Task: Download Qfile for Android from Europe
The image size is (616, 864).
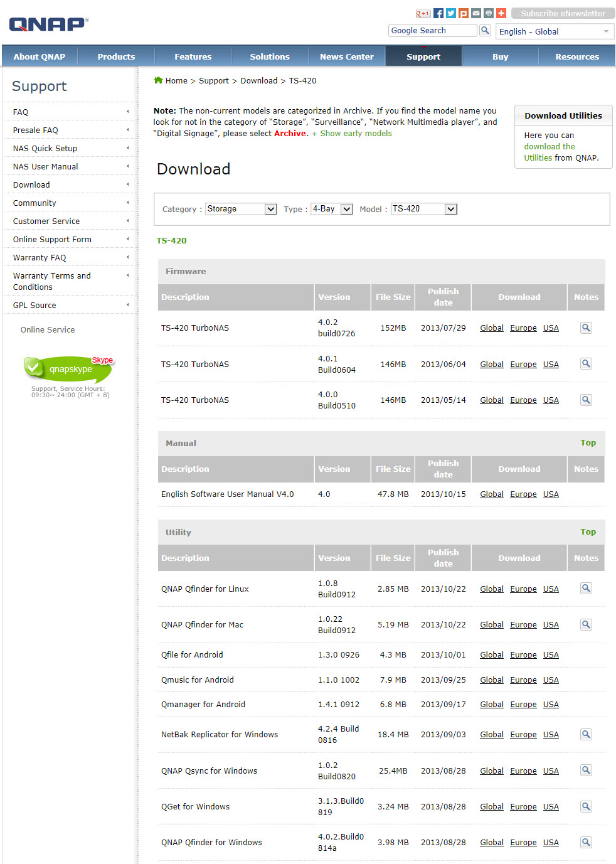Action: (x=523, y=655)
